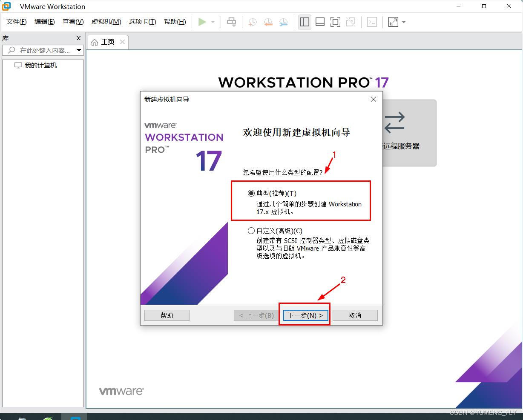Open the 选项卡(T) menu

tap(143, 22)
